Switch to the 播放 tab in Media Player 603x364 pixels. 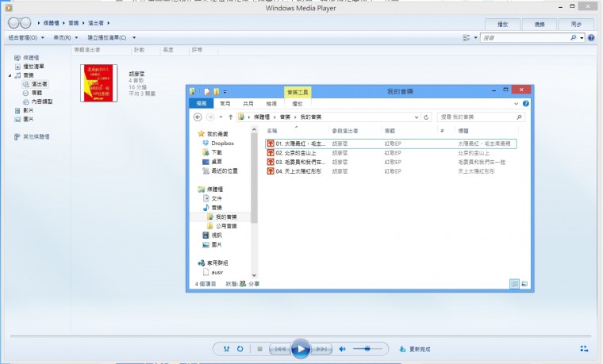[502, 25]
